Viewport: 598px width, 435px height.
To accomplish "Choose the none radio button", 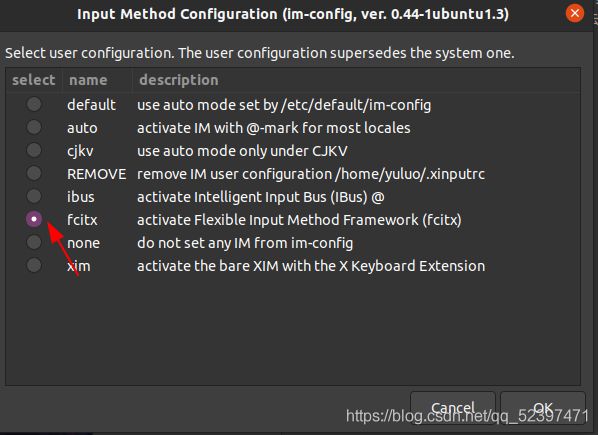I will pyautogui.click(x=34, y=242).
